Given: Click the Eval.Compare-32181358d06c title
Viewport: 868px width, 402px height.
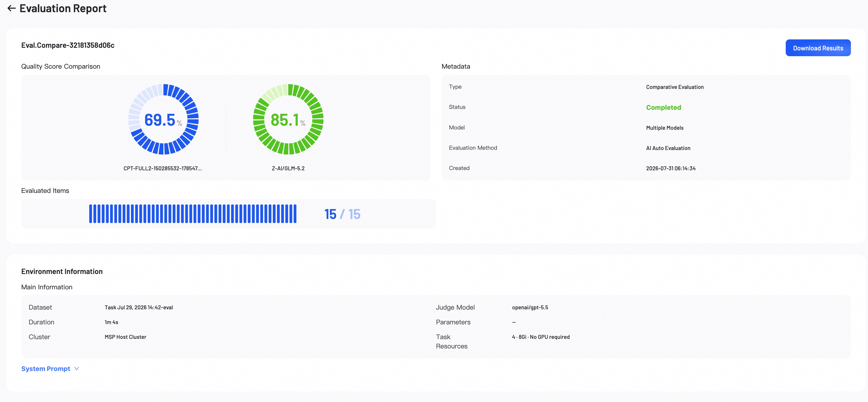Looking at the screenshot, I should click(x=68, y=45).
